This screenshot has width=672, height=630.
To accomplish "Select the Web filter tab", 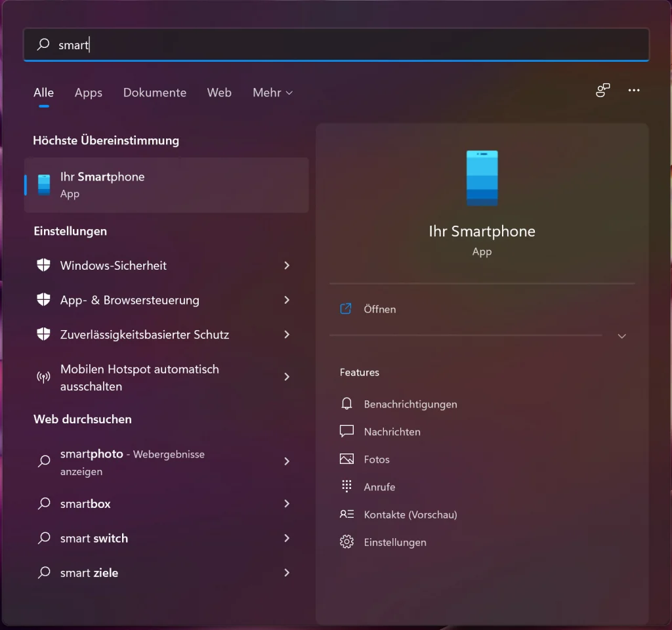I will point(219,93).
